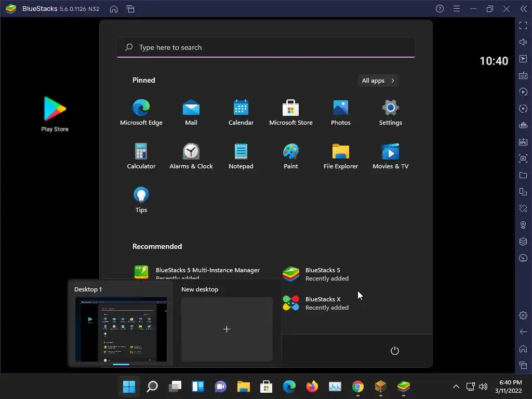This screenshot has width=532, height=399.
Task: Launch Movies & TV
Action: click(x=391, y=156)
